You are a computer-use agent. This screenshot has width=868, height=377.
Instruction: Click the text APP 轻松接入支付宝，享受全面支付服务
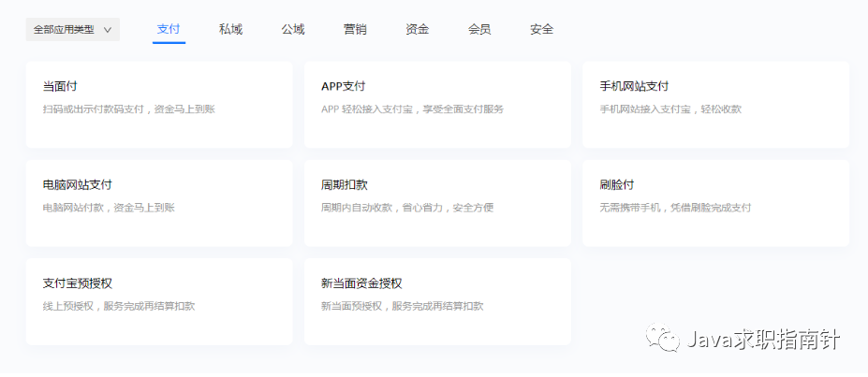(x=412, y=109)
